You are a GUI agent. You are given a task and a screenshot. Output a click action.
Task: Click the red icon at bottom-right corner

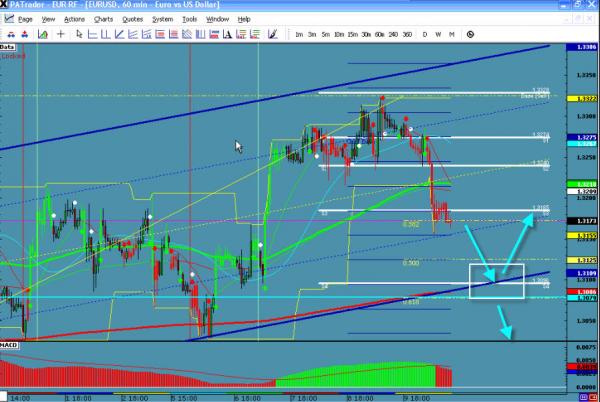click(x=594, y=397)
